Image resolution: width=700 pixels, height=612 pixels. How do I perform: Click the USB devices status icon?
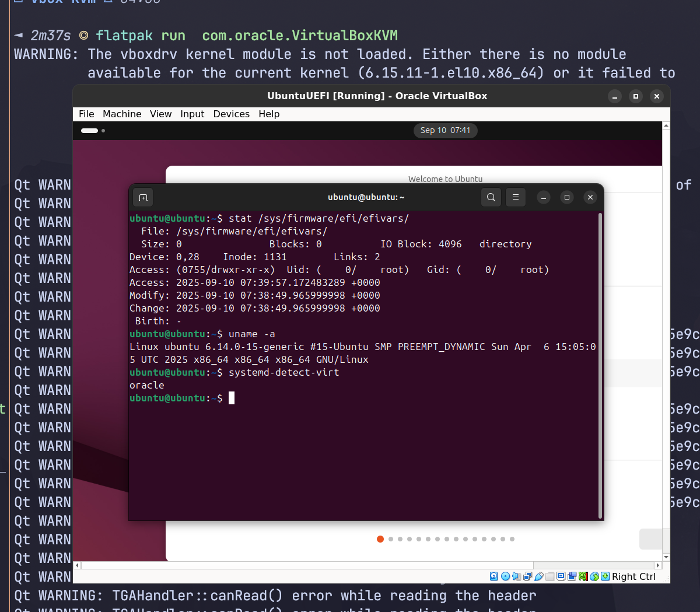point(539,576)
